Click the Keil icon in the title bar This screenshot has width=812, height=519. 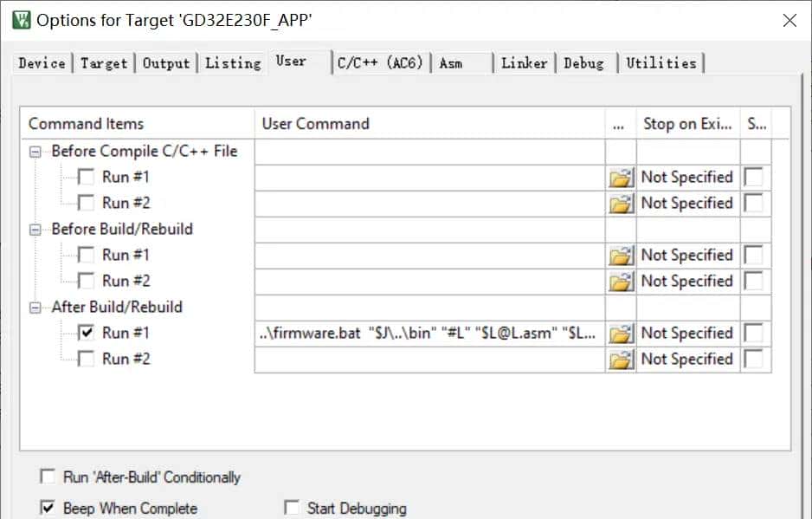[x=21, y=20]
